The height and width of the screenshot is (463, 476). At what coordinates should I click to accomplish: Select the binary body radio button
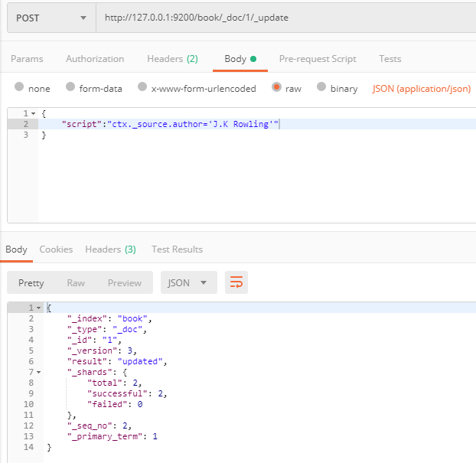tap(321, 86)
